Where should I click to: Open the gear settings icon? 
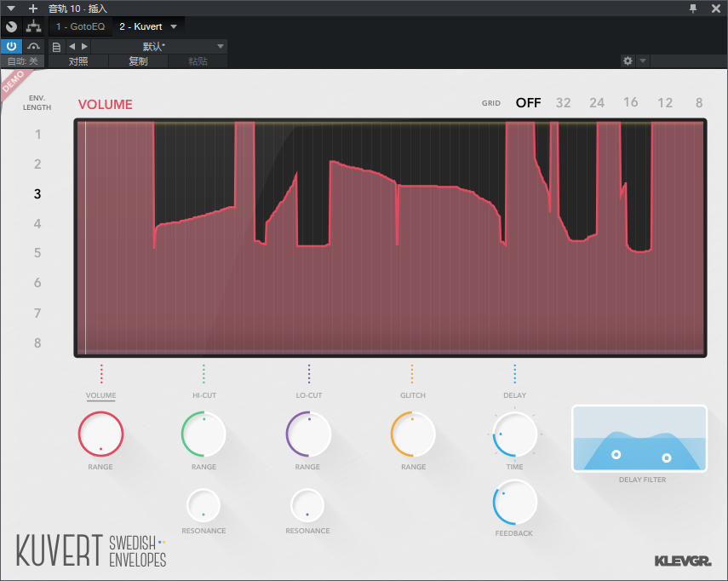pyautogui.click(x=628, y=60)
